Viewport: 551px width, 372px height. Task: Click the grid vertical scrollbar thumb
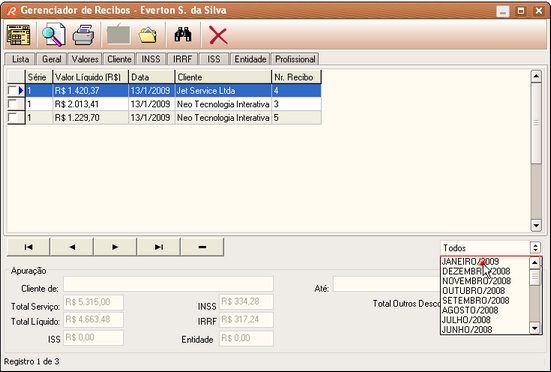click(x=536, y=123)
